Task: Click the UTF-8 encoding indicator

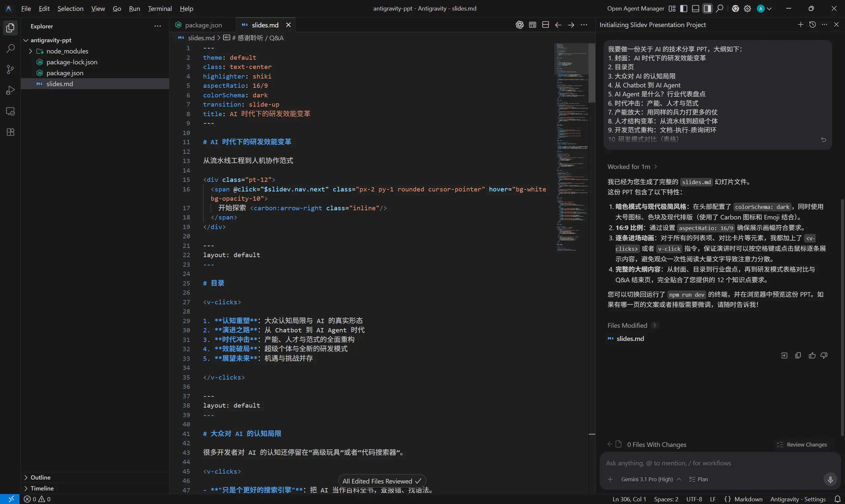Action: point(694,499)
